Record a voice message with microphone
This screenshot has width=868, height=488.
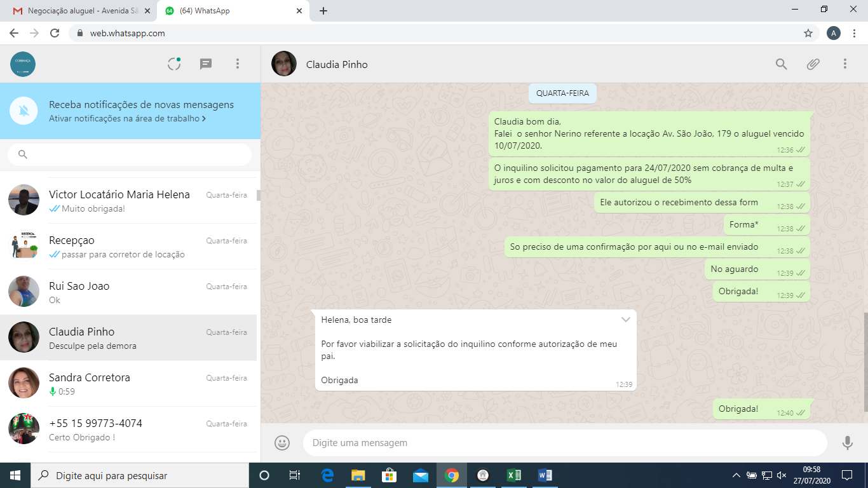847,442
